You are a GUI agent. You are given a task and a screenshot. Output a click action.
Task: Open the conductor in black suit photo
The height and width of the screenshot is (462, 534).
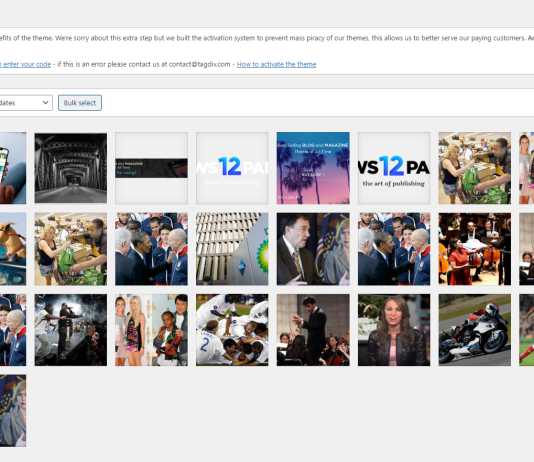[313, 330]
